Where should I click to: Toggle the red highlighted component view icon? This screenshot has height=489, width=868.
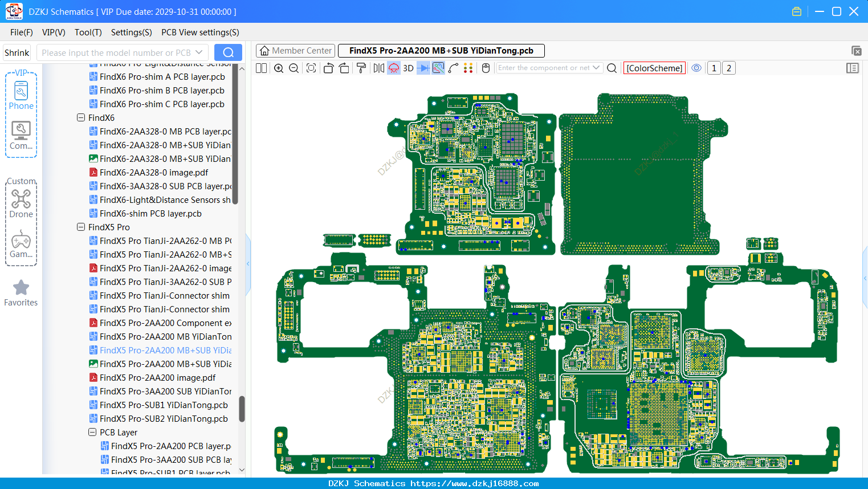(394, 68)
